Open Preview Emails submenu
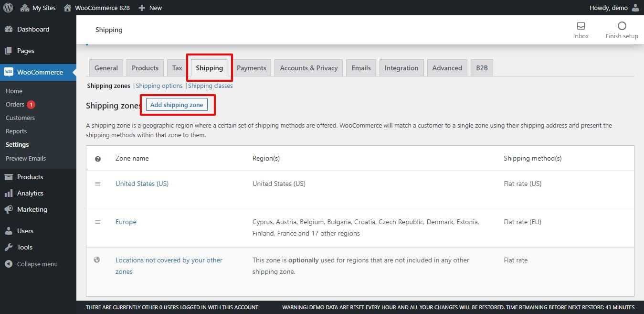The width and height of the screenshot is (644, 314). [26, 158]
